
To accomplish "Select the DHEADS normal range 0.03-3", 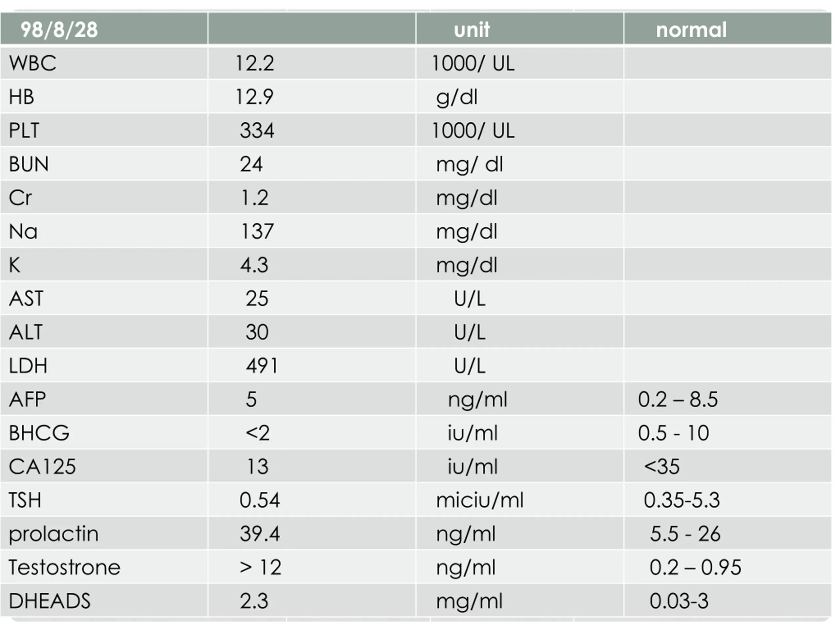I will 679,601.
